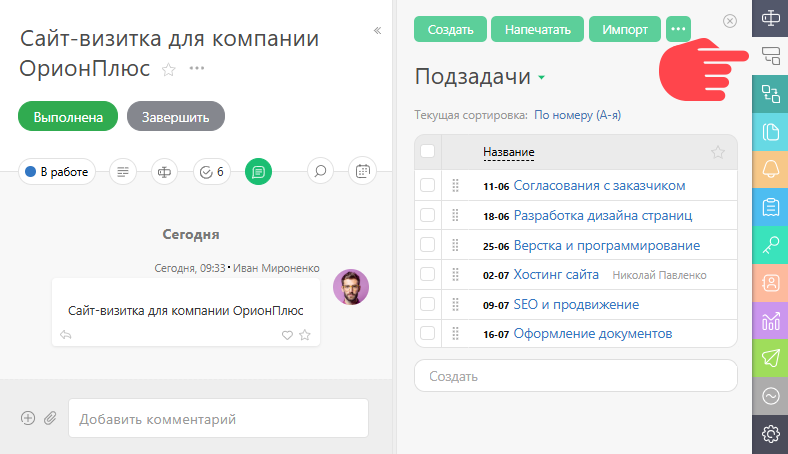Open subtask Согласования с заказчиком
The image size is (788, 454).
pos(599,186)
